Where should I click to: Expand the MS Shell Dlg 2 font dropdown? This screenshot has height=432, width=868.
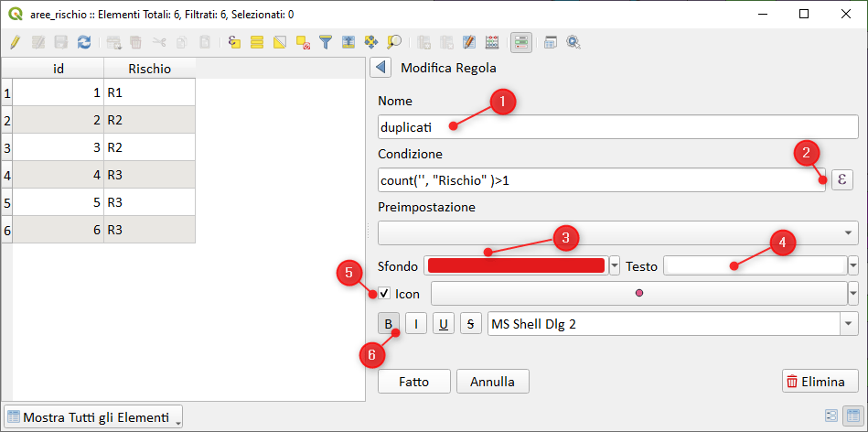tap(850, 323)
